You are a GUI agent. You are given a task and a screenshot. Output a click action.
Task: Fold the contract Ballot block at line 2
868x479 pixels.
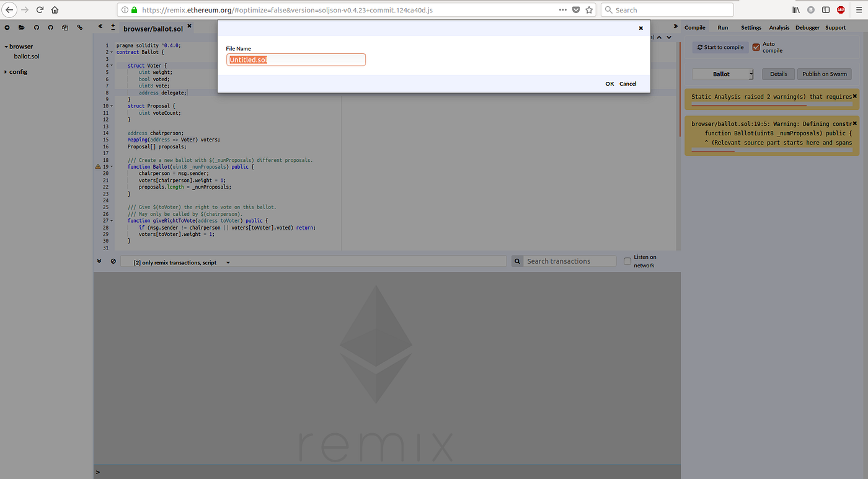pyautogui.click(x=112, y=52)
